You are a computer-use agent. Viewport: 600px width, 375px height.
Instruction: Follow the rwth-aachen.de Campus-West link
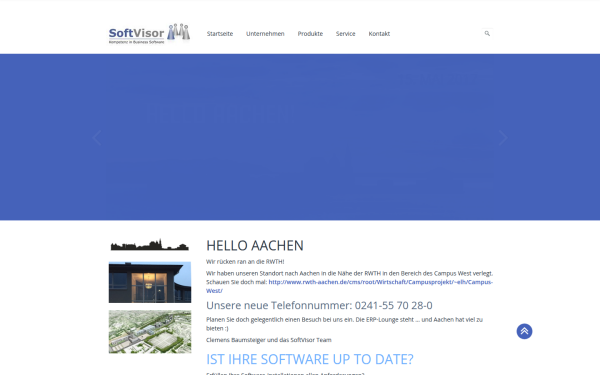click(380, 282)
